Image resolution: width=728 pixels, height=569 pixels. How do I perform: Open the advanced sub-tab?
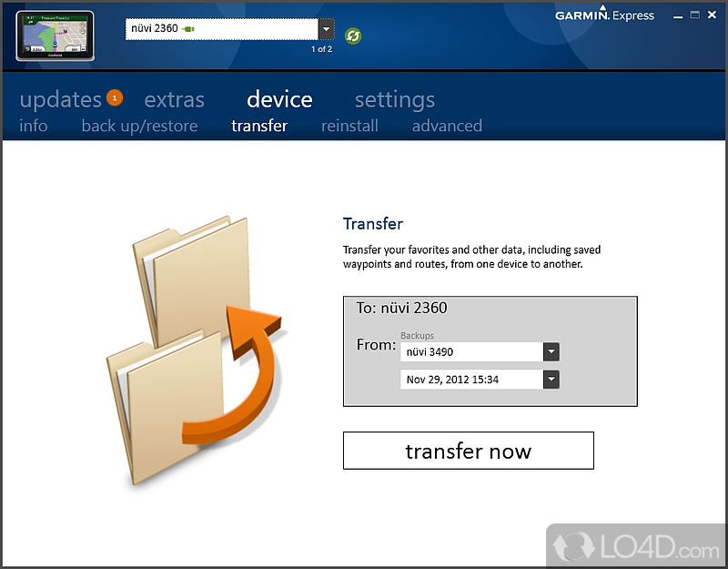click(x=447, y=126)
